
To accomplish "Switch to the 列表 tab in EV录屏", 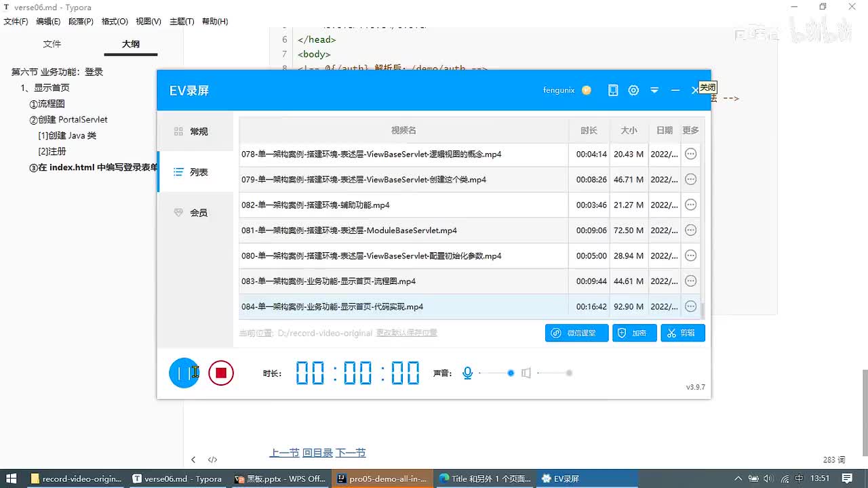I will 195,172.
